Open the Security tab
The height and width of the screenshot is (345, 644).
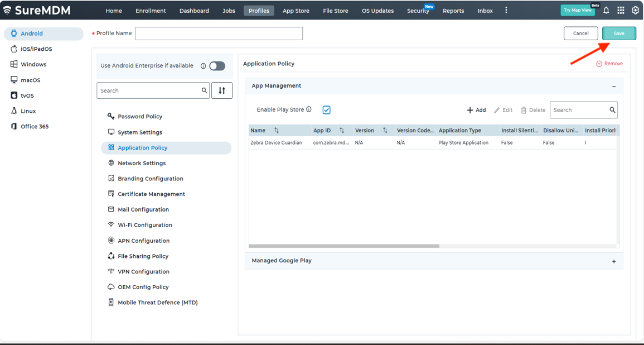pyautogui.click(x=418, y=11)
